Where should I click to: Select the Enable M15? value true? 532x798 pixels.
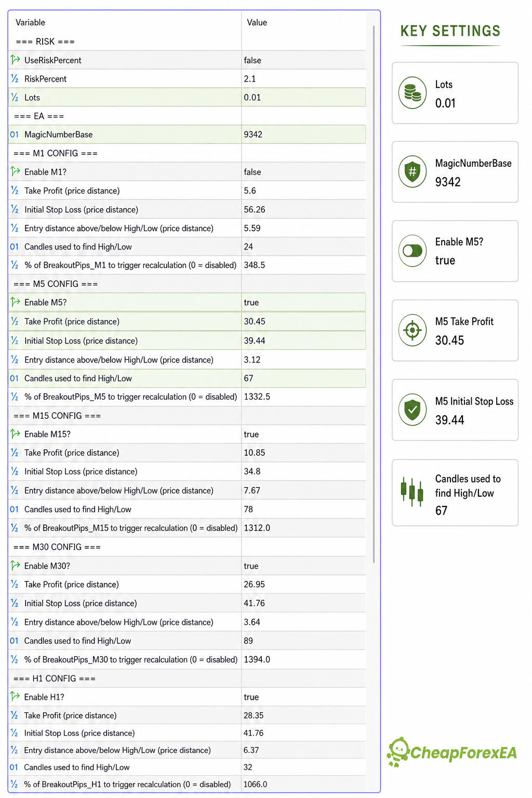pos(251,434)
